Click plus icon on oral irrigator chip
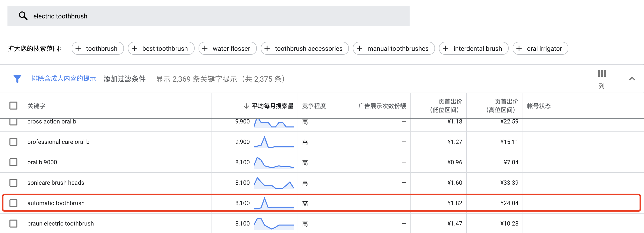 (519, 48)
